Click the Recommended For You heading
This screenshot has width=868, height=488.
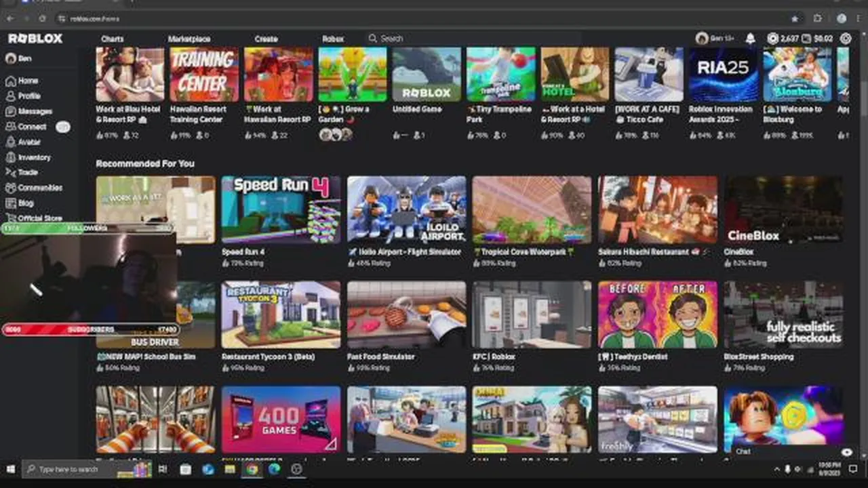145,163
